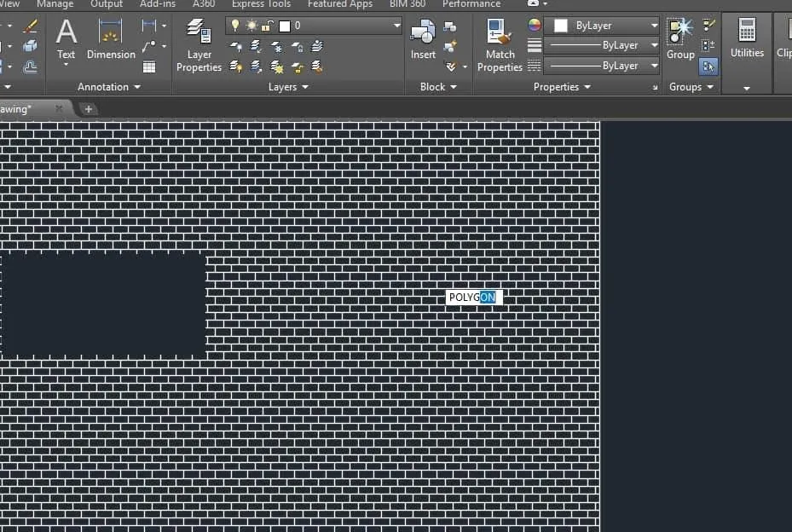Click the lineweight icon in Properties
792x532 pixels.
[x=534, y=45]
